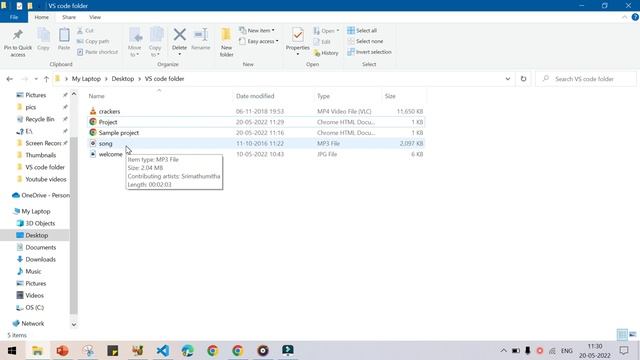Viewport: 640px width, 360px height.
Task: Open the Move to menu
Action: 135,42
